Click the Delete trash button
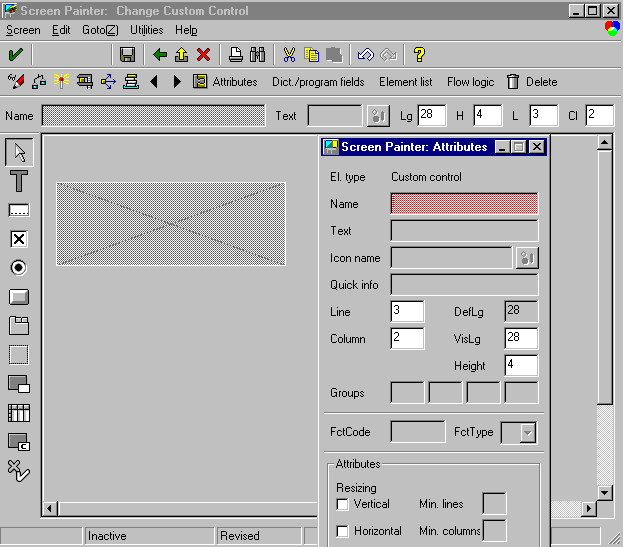Viewport: 623px width, 547px height. pos(532,82)
